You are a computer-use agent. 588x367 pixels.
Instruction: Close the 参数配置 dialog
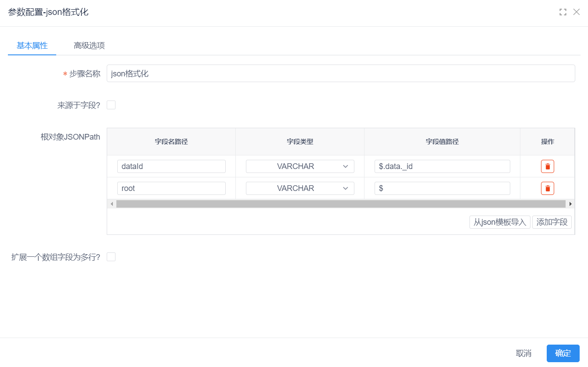[577, 12]
